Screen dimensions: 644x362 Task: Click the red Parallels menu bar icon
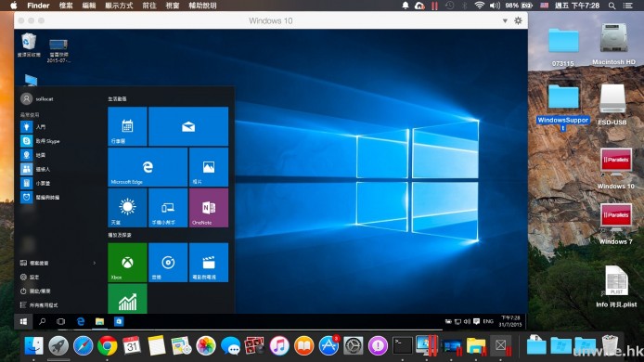tap(434, 6)
